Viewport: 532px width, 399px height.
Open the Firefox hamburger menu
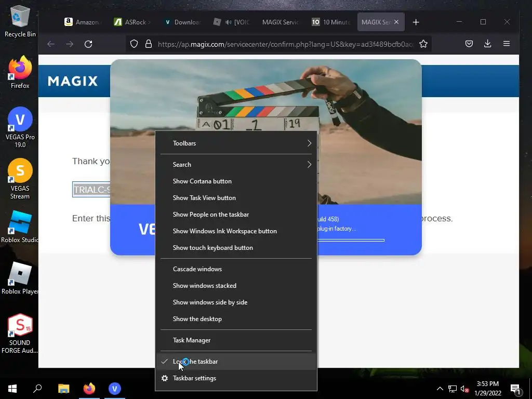[x=507, y=44]
